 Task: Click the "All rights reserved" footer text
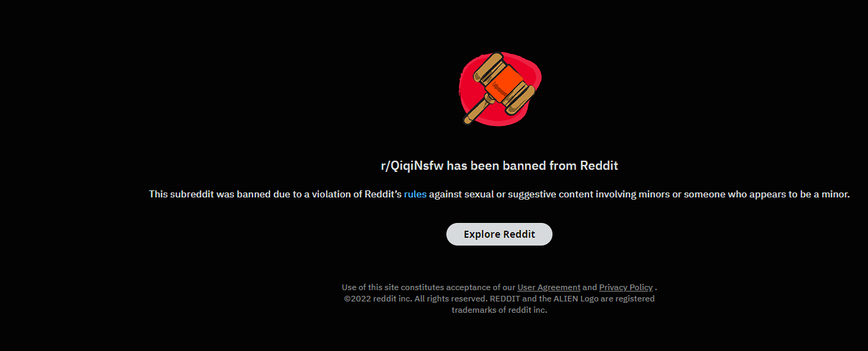451,299
